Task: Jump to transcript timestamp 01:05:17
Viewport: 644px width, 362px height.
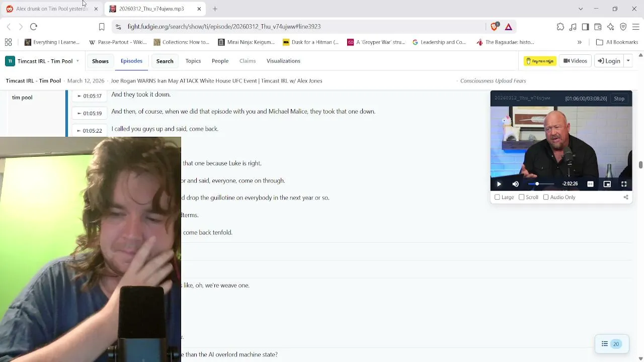Action: (x=90, y=96)
